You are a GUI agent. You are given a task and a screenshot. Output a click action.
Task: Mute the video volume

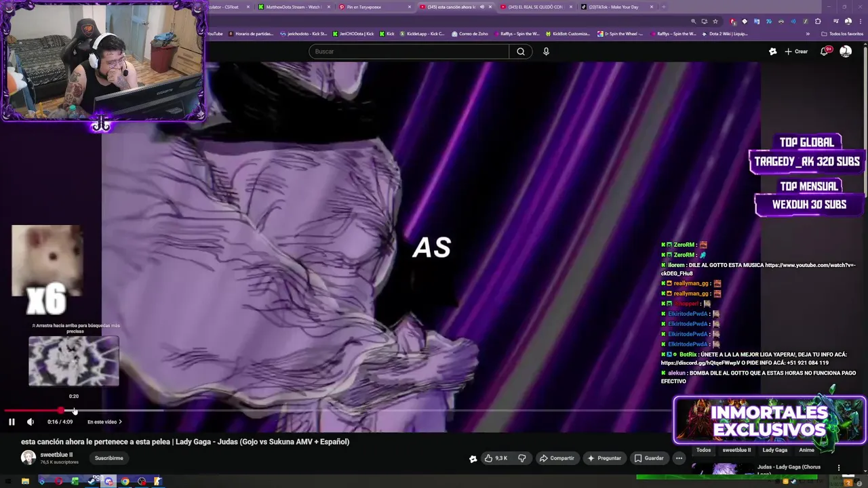[x=31, y=422]
